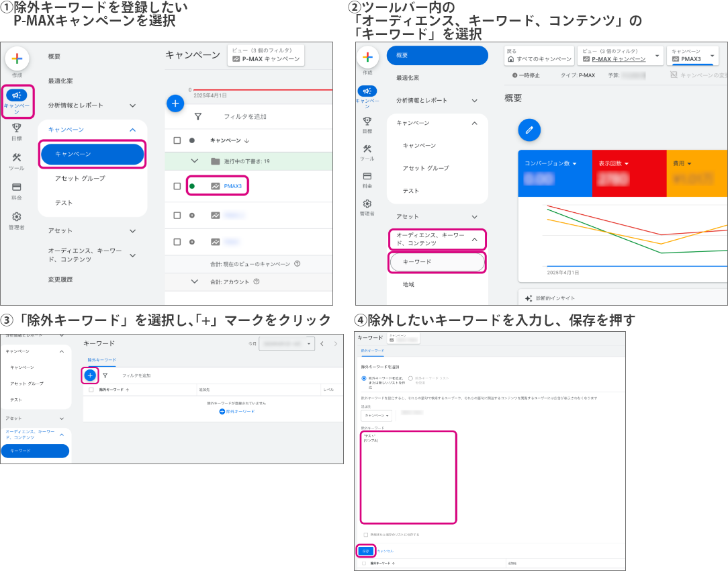Image resolution: width=728 pixels, height=571 pixels.
Task: Click the blue plus add button in step 3
Action: tap(90, 375)
